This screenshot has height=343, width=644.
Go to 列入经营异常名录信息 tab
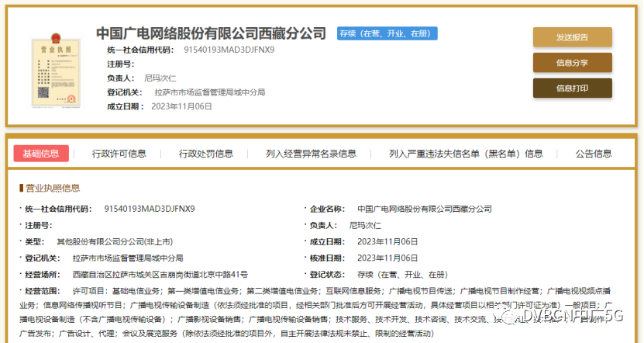pyautogui.click(x=311, y=154)
